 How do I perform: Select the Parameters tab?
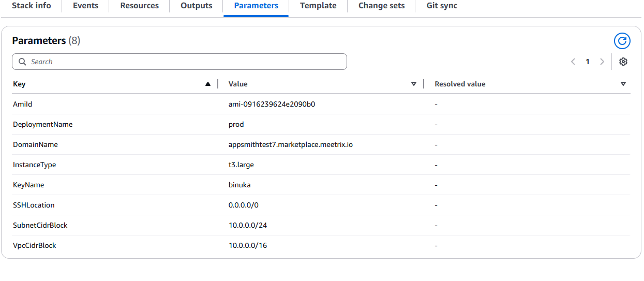[256, 6]
